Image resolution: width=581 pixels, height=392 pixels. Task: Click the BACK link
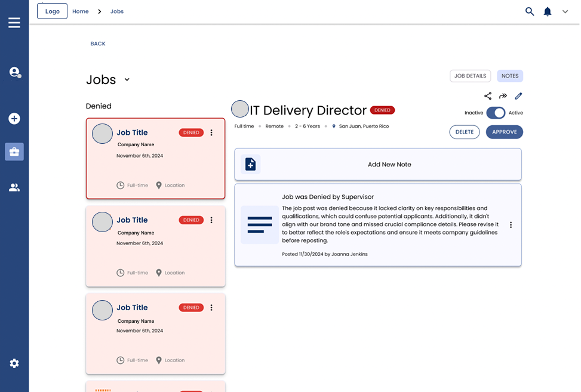98,44
